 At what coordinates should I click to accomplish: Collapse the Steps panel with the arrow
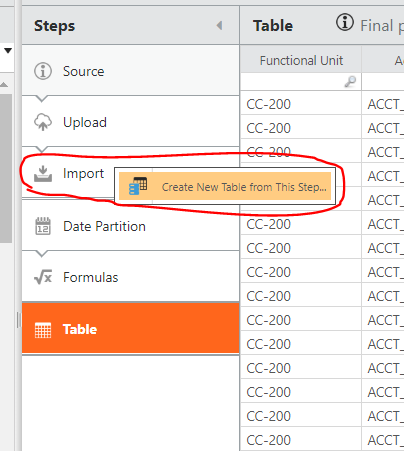click(219, 25)
